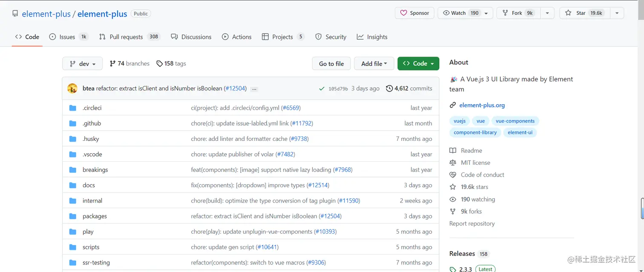The height and width of the screenshot is (272, 644).
Task: Open the Add file dropdown
Action: coord(374,64)
